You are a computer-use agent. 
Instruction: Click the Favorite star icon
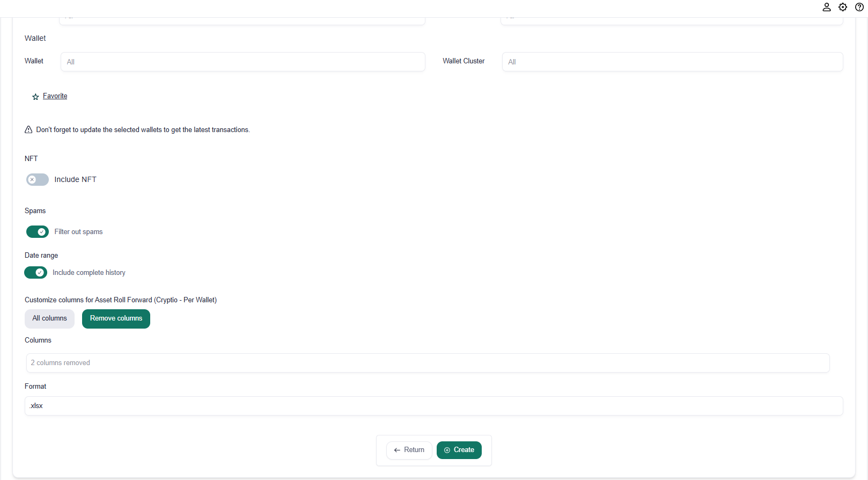point(35,97)
